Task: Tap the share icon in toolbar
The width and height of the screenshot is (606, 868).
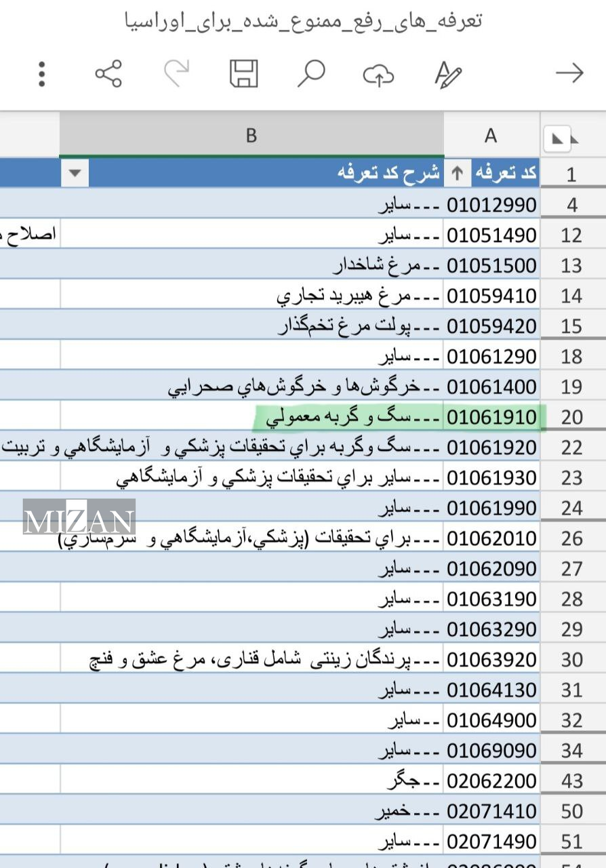Action: click(108, 73)
